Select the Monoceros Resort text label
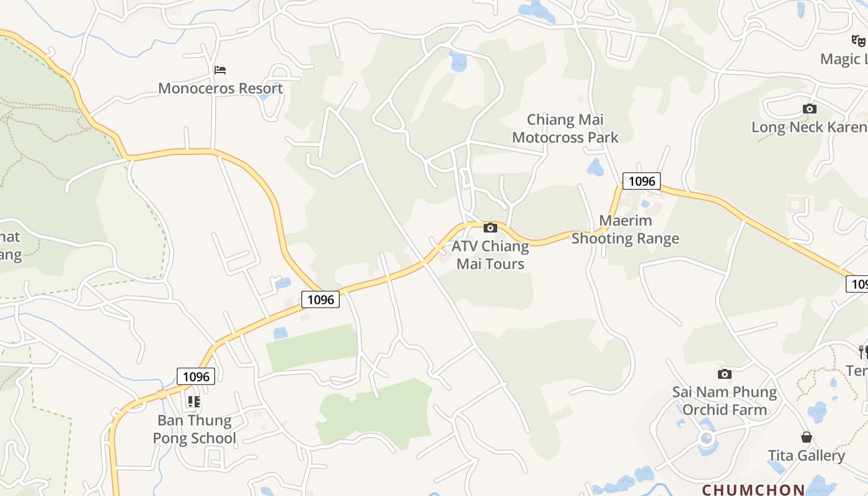 pyautogui.click(x=220, y=88)
